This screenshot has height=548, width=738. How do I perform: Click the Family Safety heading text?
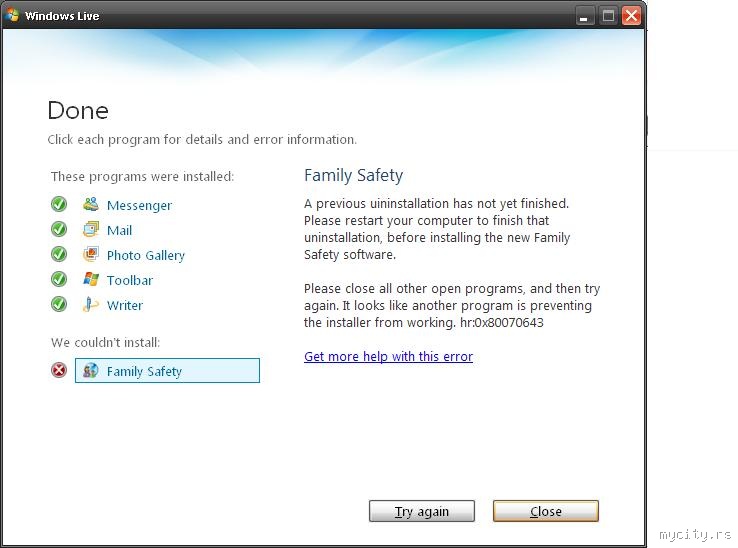coord(353,176)
